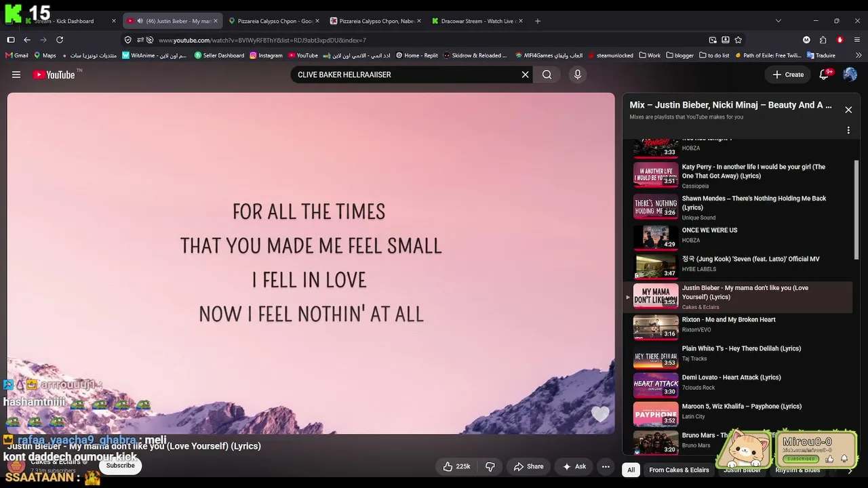
Task: Close the Justin Bieber YouTube tab
Action: tap(216, 21)
